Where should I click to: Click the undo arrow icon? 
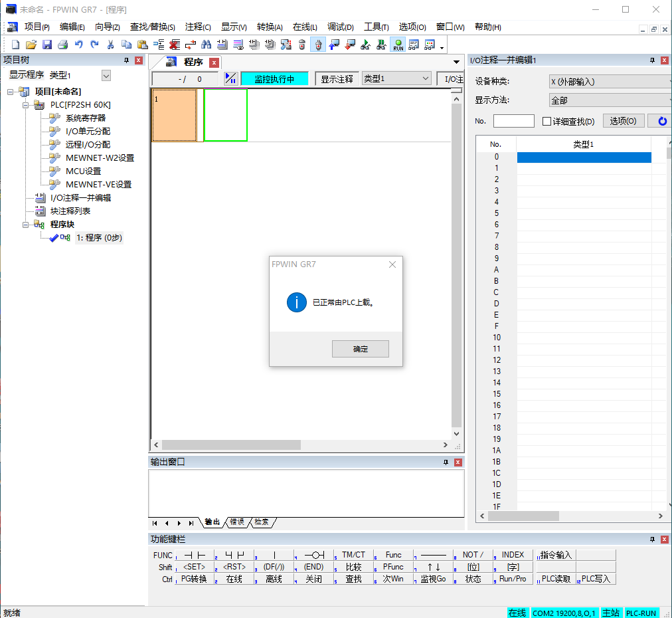tap(78, 45)
